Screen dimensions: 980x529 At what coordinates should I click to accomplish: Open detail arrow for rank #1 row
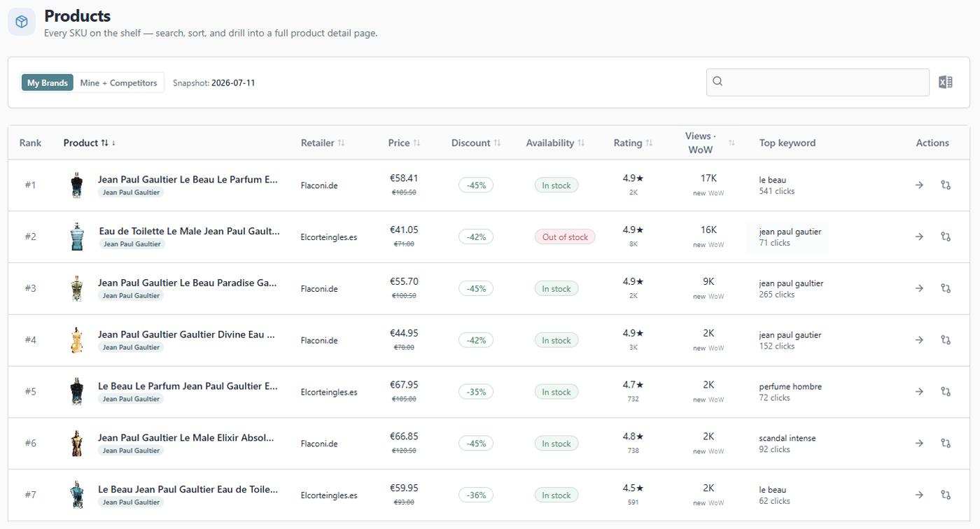click(x=919, y=185)
